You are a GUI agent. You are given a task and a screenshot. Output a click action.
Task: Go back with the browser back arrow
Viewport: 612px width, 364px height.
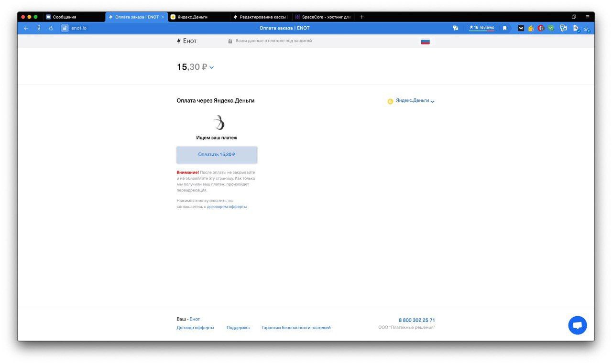pos(26,28)
